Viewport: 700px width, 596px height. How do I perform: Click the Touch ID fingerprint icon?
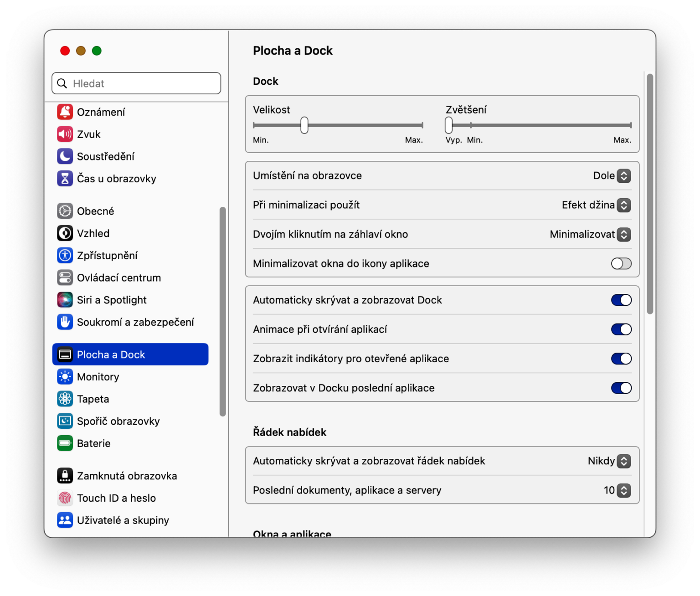(65, 498)
